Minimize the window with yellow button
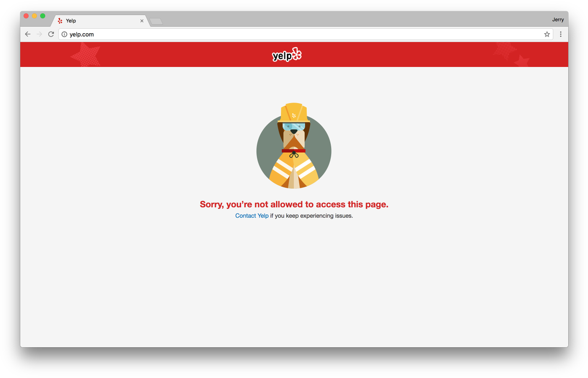 pos(34,16)
